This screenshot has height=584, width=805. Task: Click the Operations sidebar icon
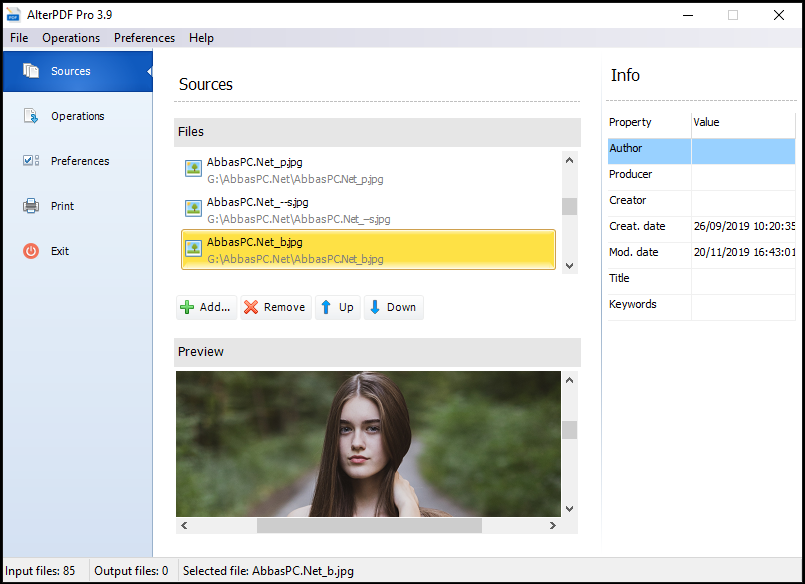tap(31, 116)
